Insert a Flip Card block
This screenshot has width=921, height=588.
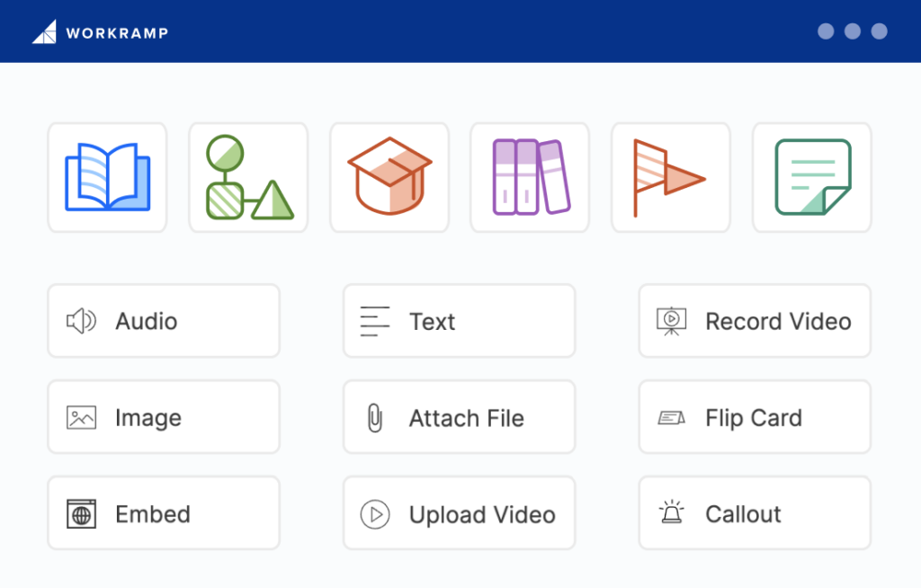point(755,416)
